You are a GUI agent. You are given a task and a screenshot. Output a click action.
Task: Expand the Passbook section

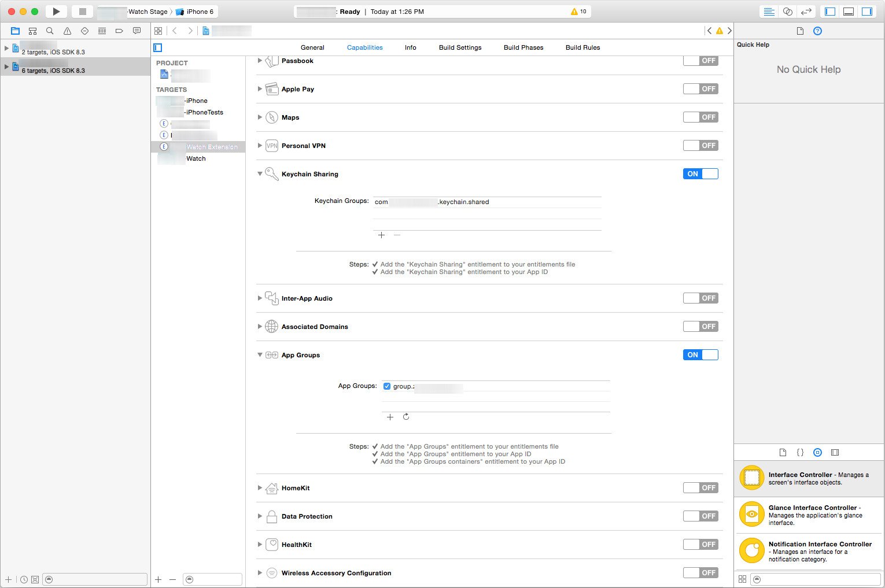[x=260, y=61]
